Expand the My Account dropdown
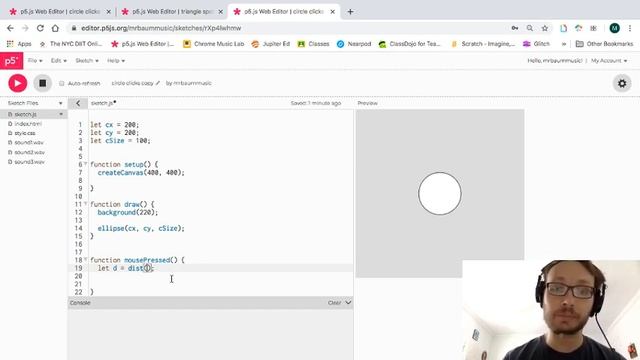The image size is (640, 360). pos(609,61)
